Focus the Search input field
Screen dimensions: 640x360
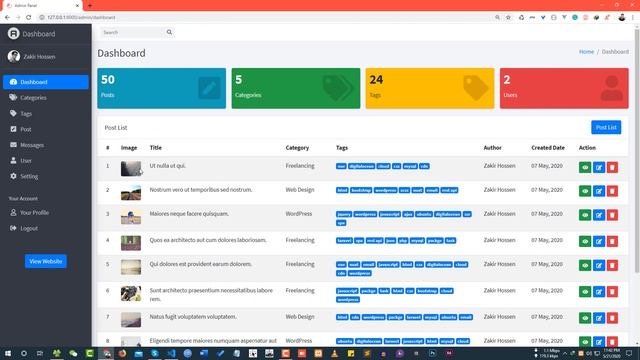(x=133, y=32)
